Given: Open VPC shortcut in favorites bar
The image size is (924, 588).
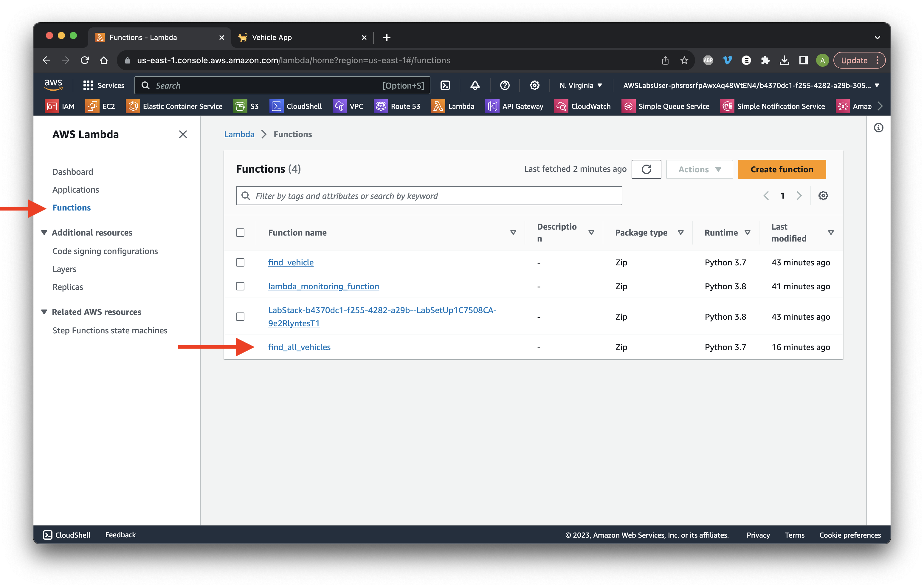Looking at the screenshot, I should coord(348,106).
